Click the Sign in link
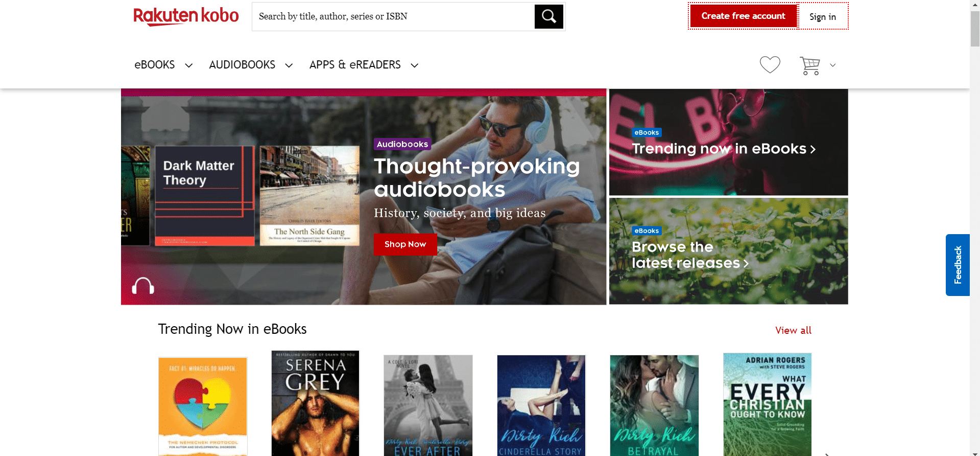The width and height of the screenshot is (980, 456). tap(822, 17)
